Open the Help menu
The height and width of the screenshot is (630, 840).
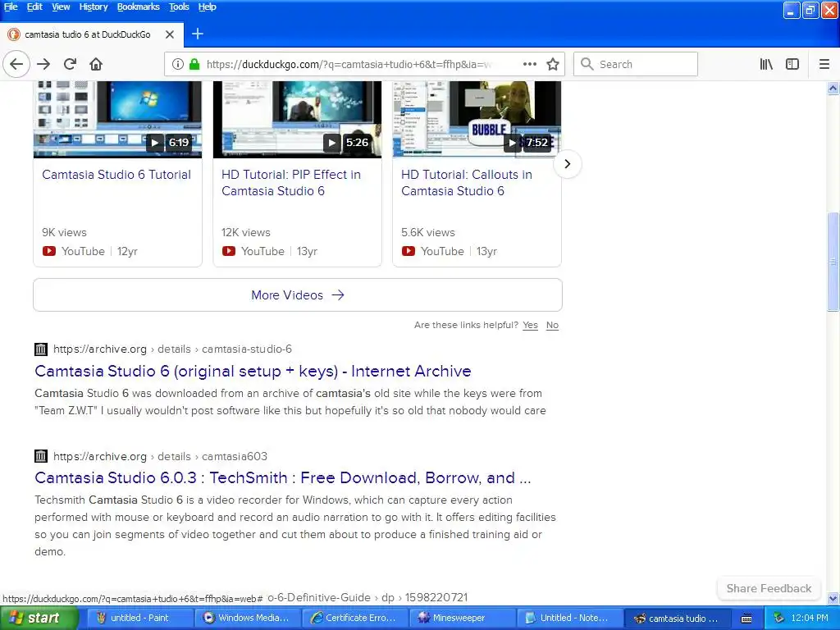pos(207,7)
